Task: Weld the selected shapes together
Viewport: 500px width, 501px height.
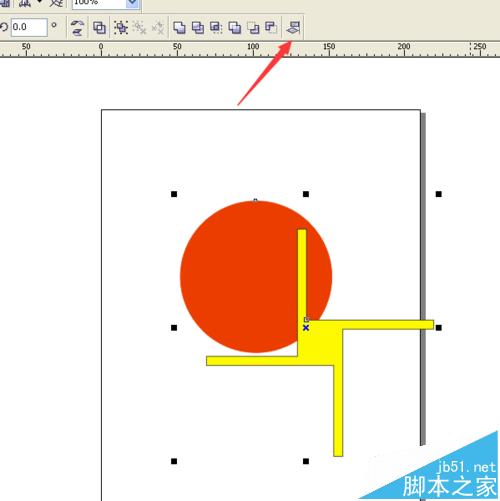Action: 179,27
